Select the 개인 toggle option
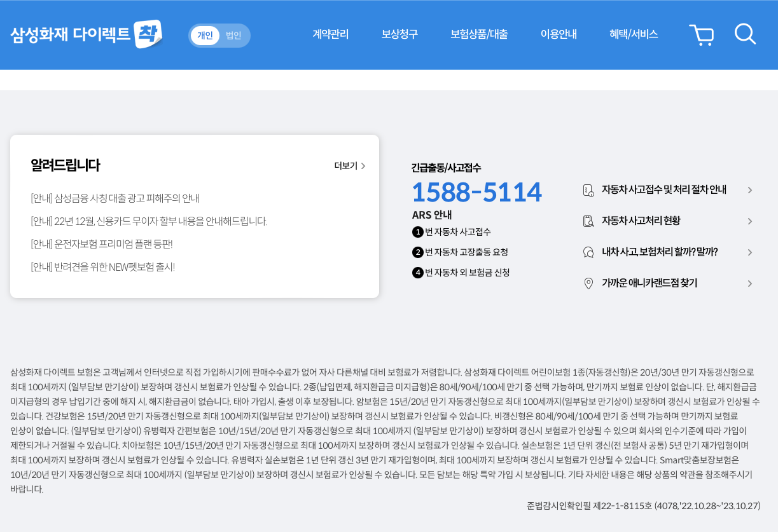The width and height of the screenshot is (778, 532). point(205,36)
